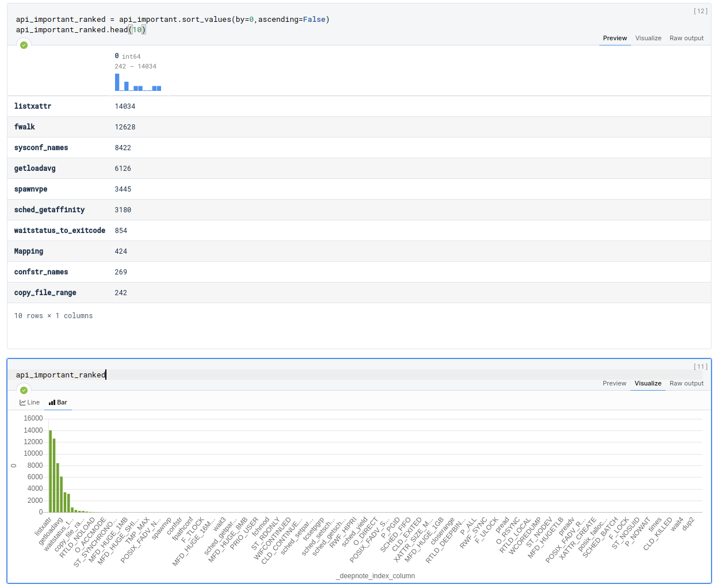Click the cell execution indicator [11]
This screenshot has width=715, height=588.
[701, 366]
